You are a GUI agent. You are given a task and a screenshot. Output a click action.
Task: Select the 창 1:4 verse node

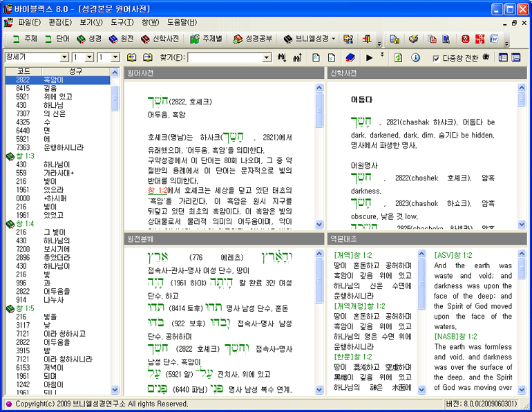pos(25,224)
